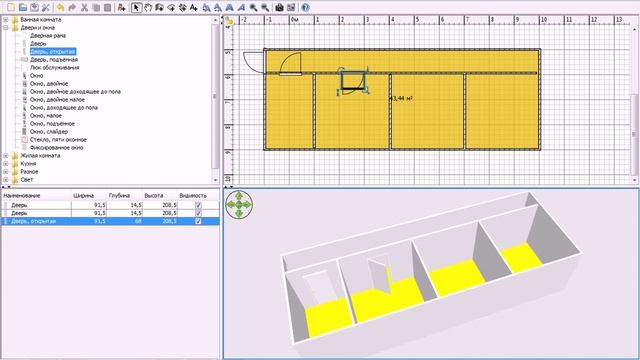Open the Help icon
This screenshot has width=640, height=360.
click(x=305, y=7)
